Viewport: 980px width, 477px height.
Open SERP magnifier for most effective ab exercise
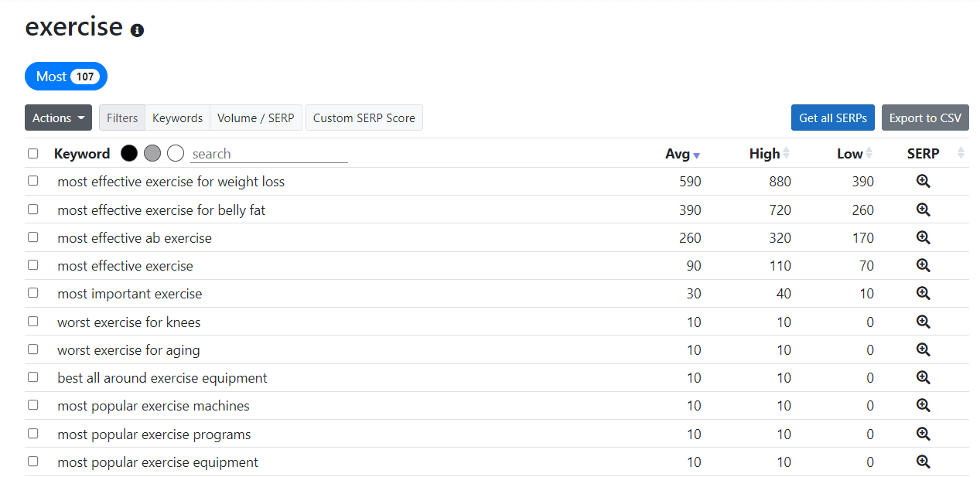(923, 237)
